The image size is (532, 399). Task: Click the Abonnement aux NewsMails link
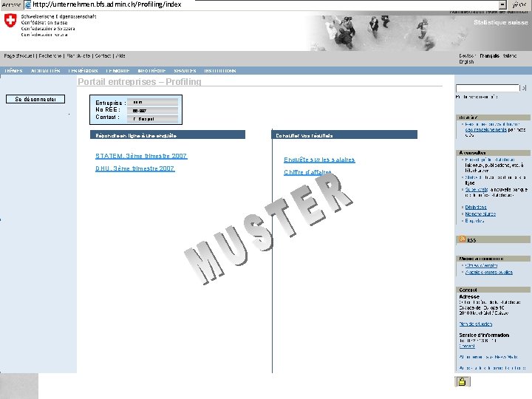click(488, 357)
